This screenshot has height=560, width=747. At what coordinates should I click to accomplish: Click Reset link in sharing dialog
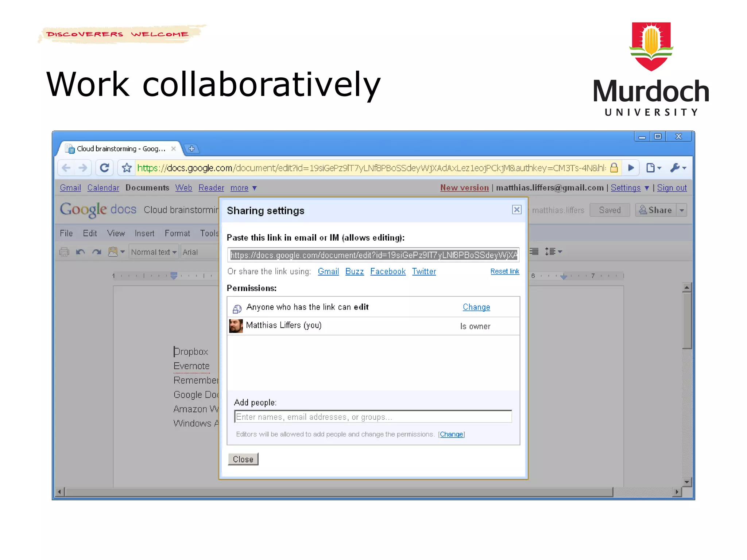(x=504, y=271)
